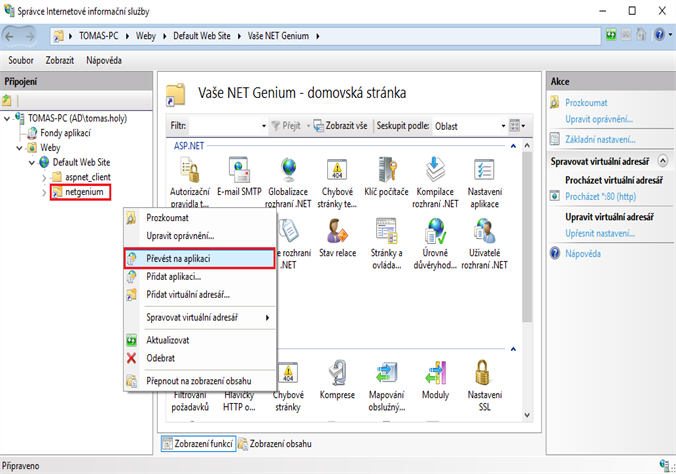This screenshot has width=676, height=474.
Task: Open the Filtr dropdown arrow
Action: (x=264, y=126)
